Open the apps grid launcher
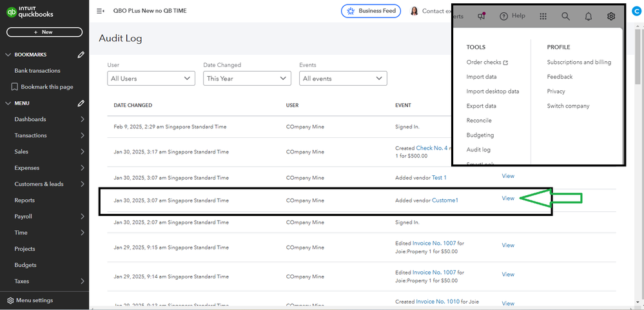This screenshot has height=310, width=644. 543,16
